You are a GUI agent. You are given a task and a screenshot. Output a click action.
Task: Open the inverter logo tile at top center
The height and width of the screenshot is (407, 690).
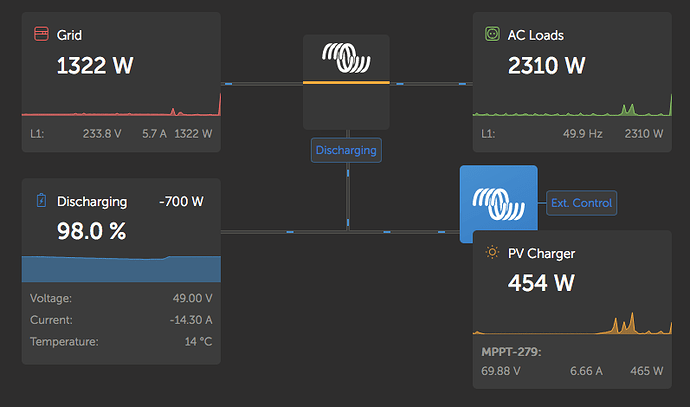(346, 82)
